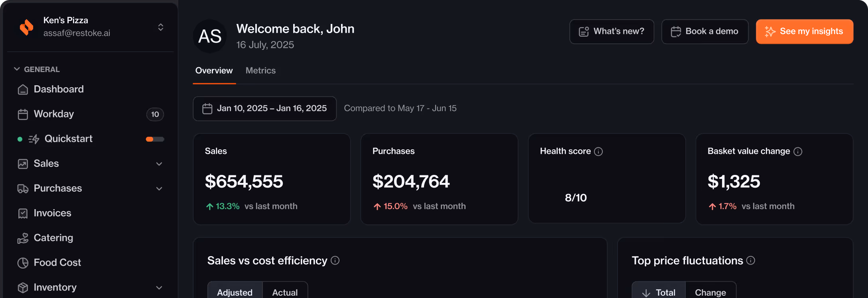Click the Quickstart progress bar
This screenshot has height=298, width=868.
(155, 139)
